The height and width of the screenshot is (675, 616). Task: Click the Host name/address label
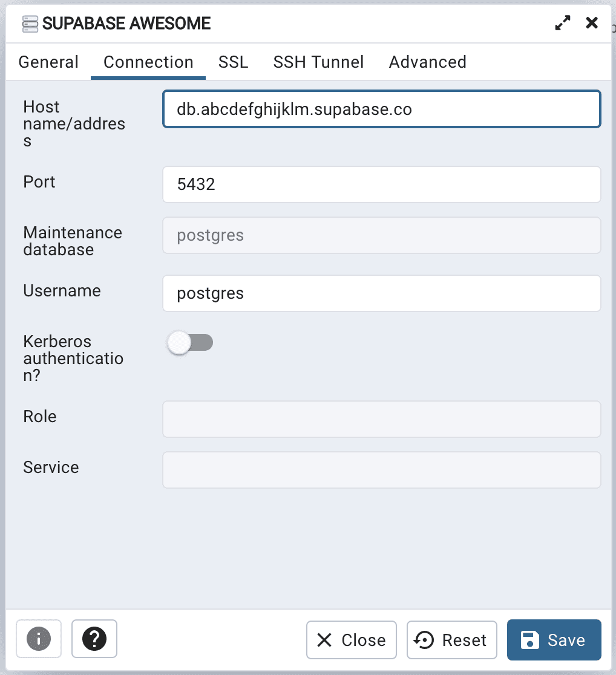click(74, 123)
